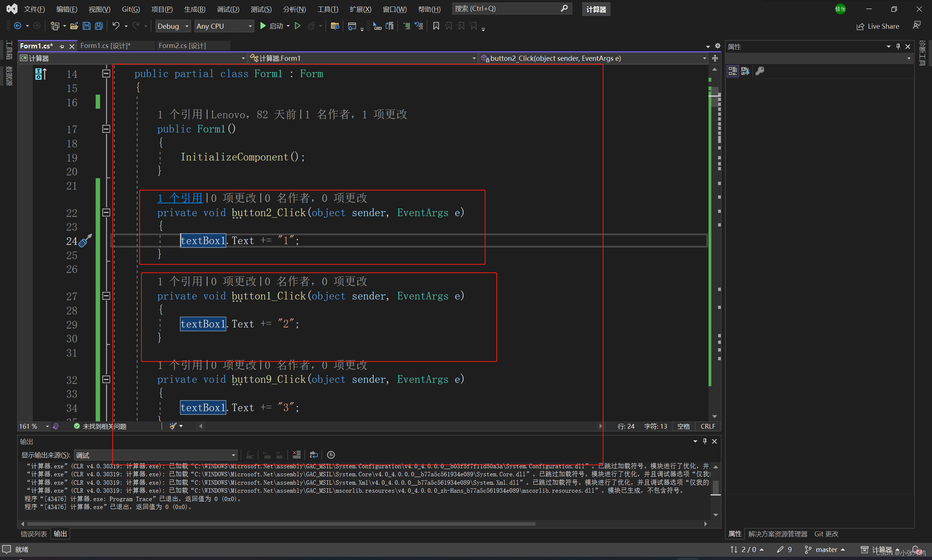This screenshot has height=560, width=932.
Task: Open the button2_Click member navigation dropdown
Action: [593, 58]
